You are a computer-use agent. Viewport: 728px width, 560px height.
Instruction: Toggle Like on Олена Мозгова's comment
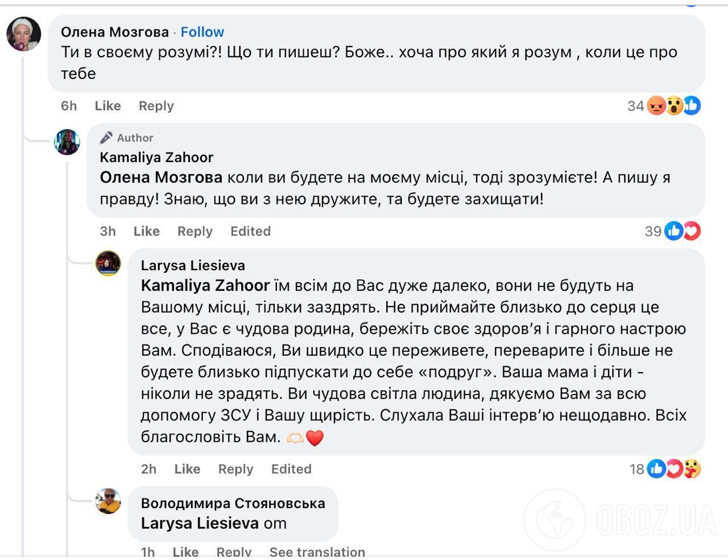(107, 106)
